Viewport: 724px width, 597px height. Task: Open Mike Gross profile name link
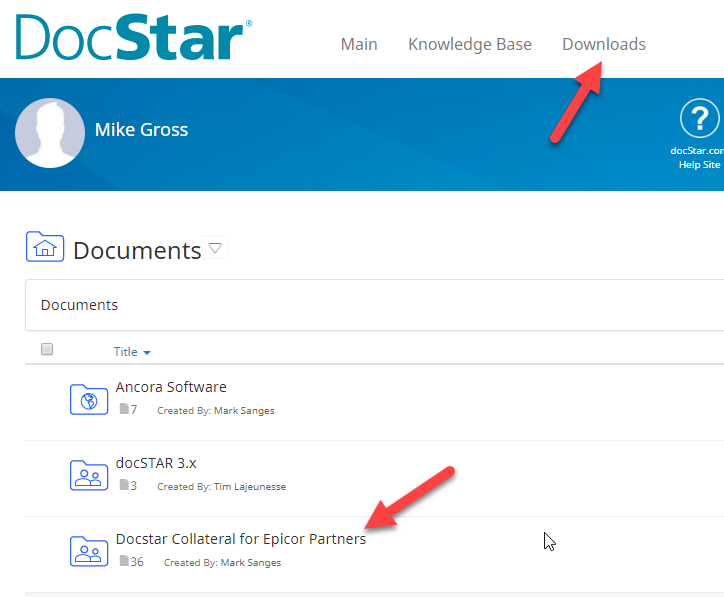(x=141, y=130)
